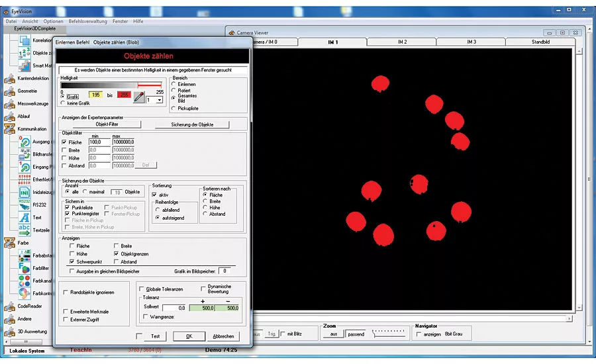
Task: Enable Randobjekte ignorieren checkbox
Action: [66, 292]
